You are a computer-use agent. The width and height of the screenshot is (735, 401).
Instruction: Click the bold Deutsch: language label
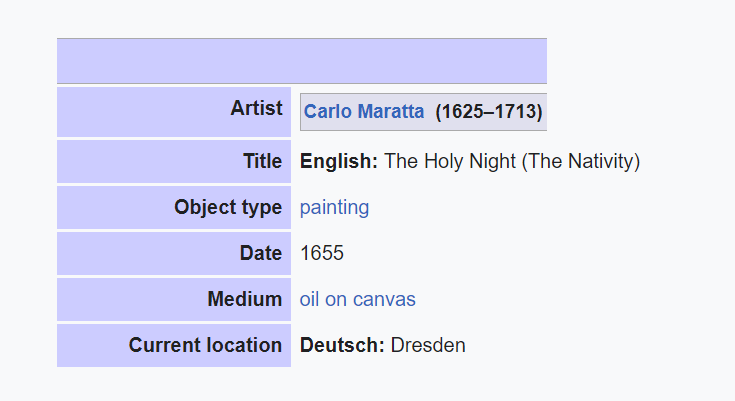coord(342,345)
